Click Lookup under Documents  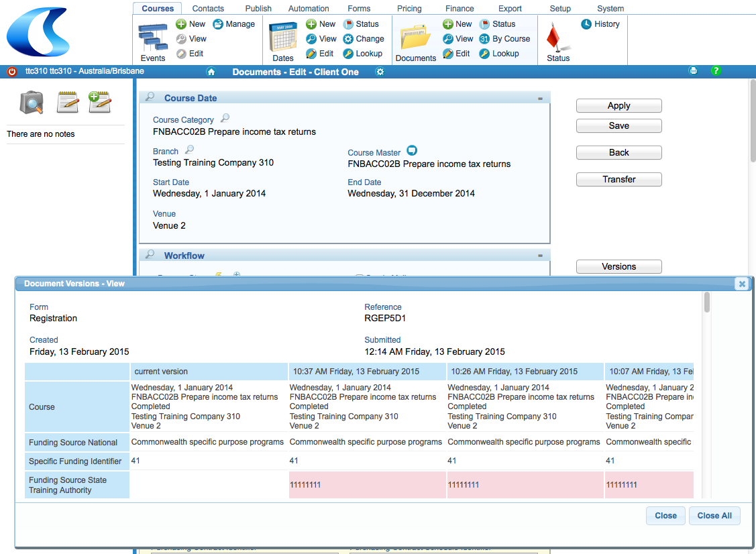click(499, 54)
